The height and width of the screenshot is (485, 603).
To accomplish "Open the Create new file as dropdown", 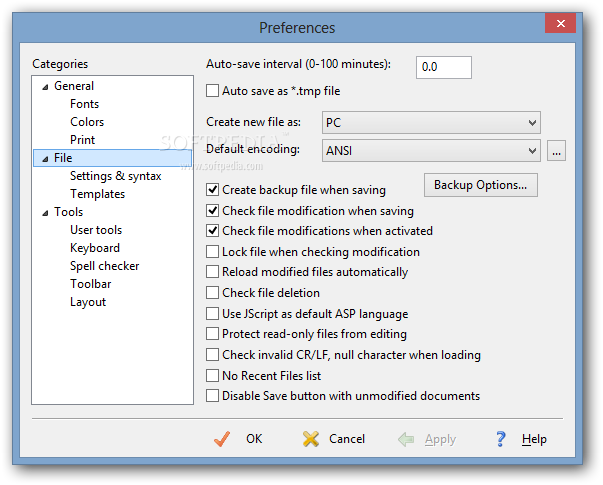I will pyautogui.click(x=431, y=123).
